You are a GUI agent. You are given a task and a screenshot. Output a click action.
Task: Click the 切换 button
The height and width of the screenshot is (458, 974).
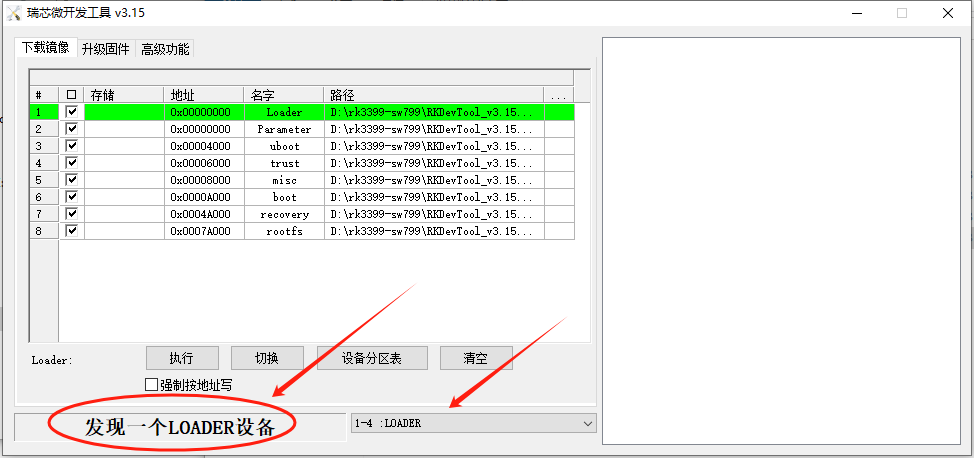pyautogui.click(x=266, y=358)
